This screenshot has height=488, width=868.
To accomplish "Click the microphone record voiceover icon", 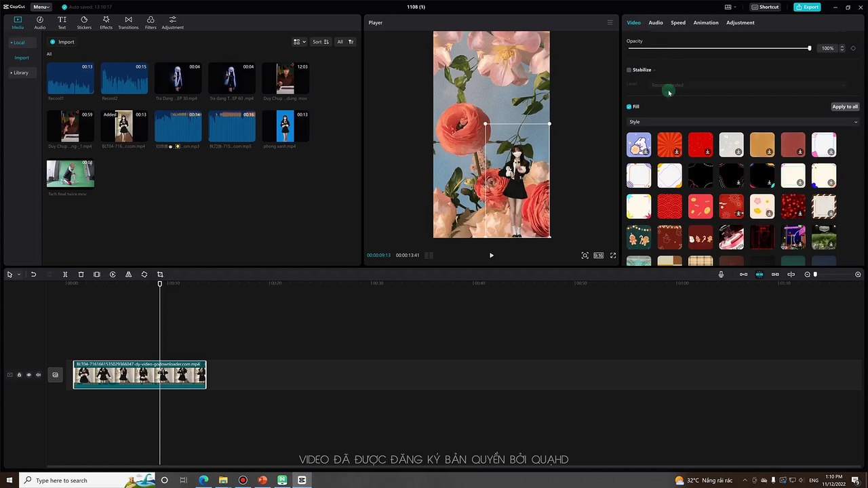I will tap(721, 274).
